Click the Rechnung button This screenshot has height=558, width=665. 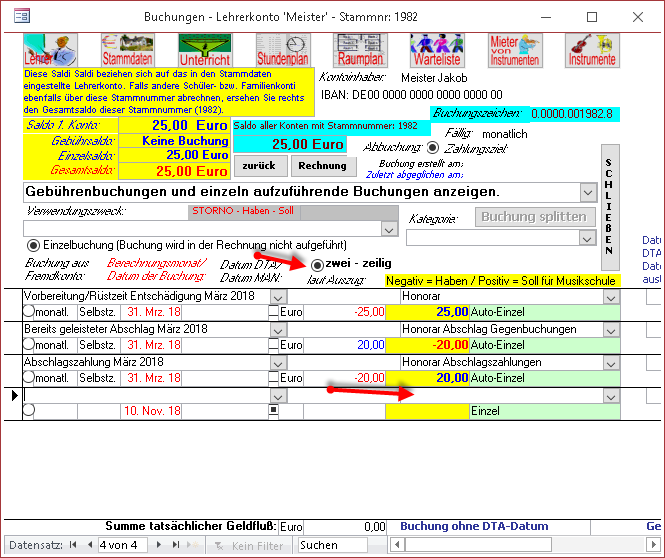[x=322, y=165]
